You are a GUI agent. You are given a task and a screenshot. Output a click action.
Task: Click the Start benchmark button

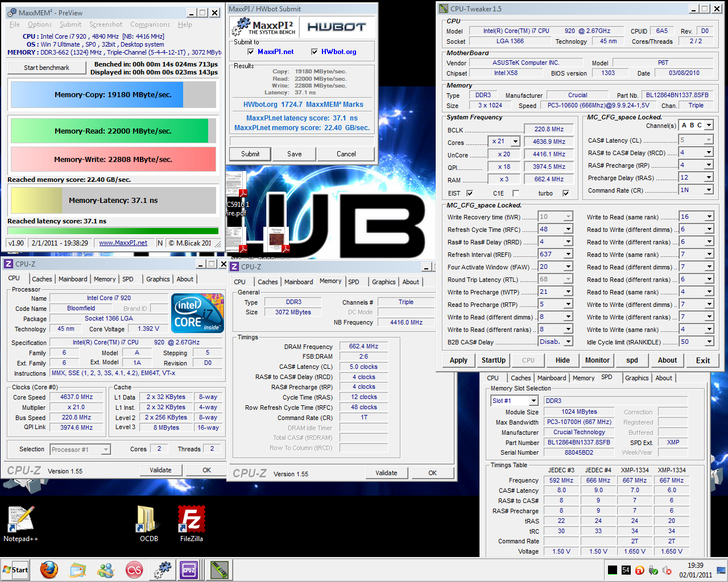47,68
